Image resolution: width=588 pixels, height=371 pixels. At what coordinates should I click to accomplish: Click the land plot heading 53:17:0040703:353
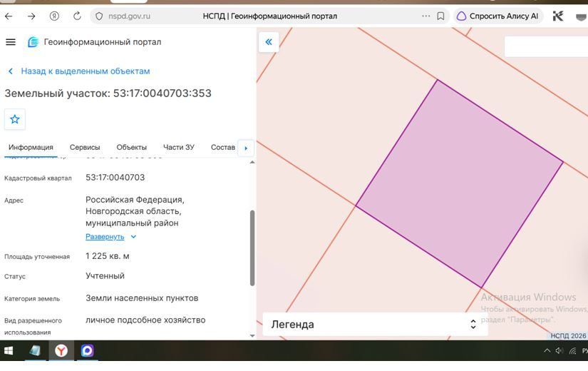pos(163,93)
